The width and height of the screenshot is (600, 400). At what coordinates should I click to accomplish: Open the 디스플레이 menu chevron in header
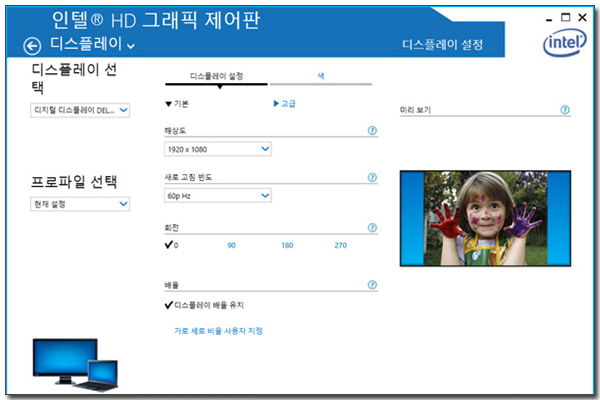[130, 46]
